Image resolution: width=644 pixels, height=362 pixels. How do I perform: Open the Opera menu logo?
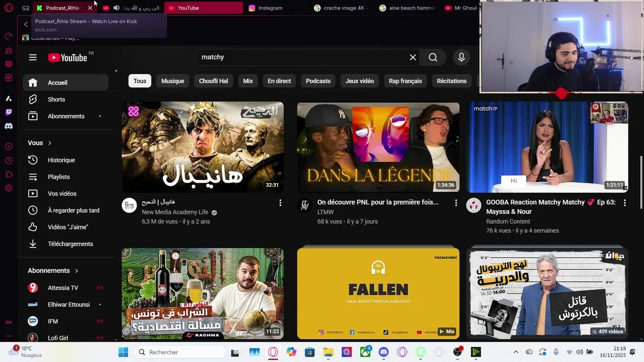[9, 8]
